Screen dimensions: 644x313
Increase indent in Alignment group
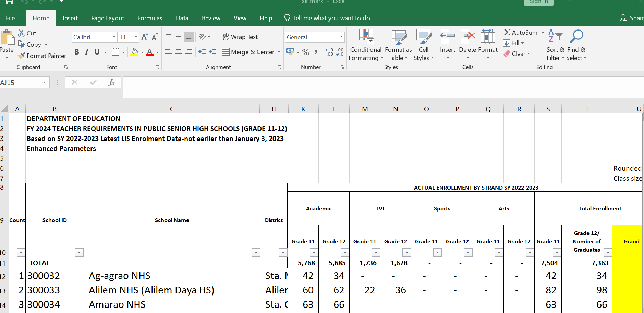point(212,52)
